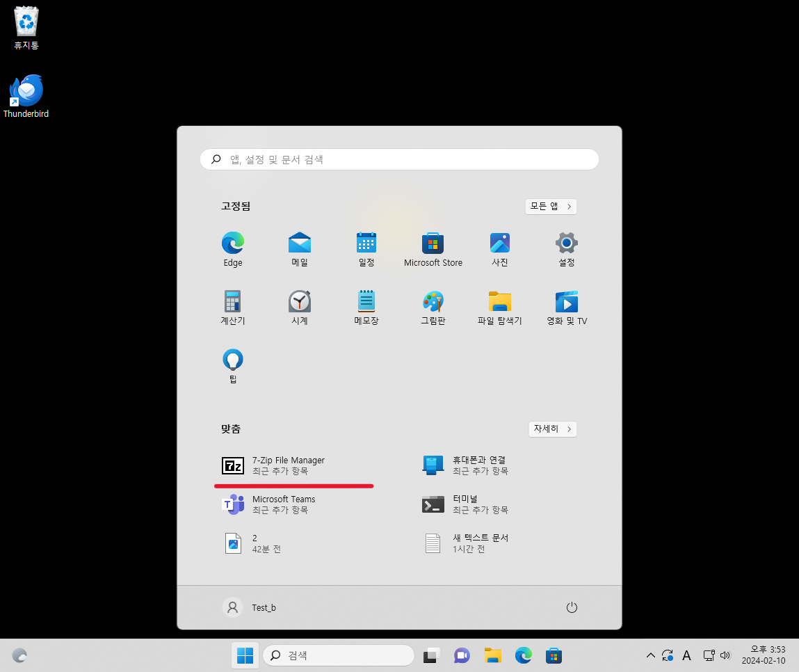Open pinned 파일 탐색기 app
This screenshot has height=672, width=799.
(x=500, y=307)
